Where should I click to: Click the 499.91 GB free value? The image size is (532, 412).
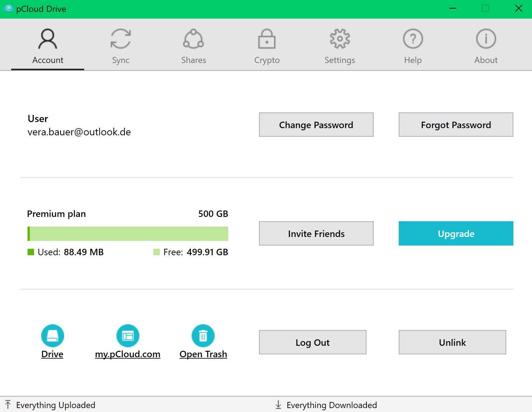207,252
